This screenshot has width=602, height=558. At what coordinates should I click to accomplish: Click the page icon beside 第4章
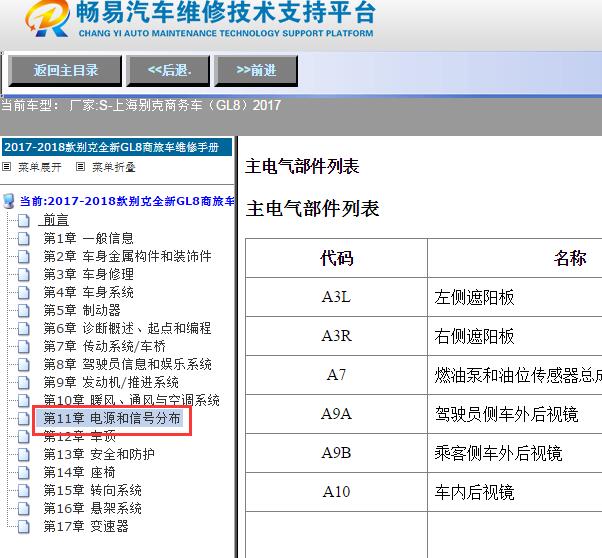[x=24, y=293]
